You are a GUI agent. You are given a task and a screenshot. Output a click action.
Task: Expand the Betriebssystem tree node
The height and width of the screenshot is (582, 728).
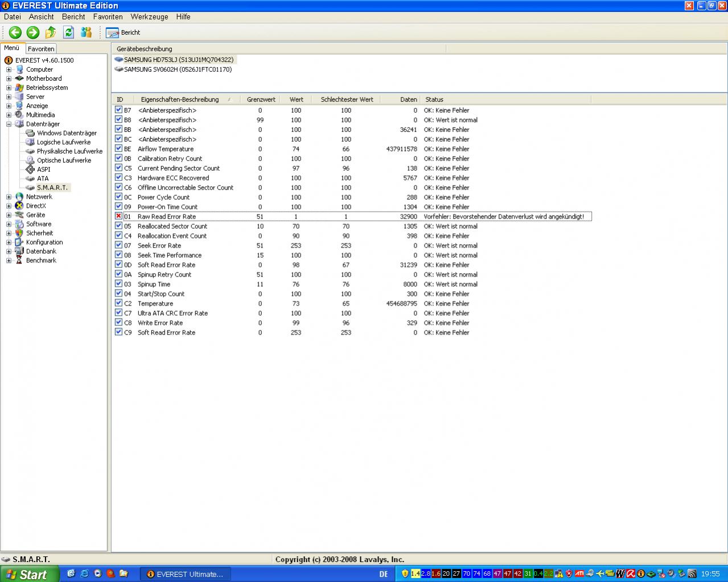[9, 88]
